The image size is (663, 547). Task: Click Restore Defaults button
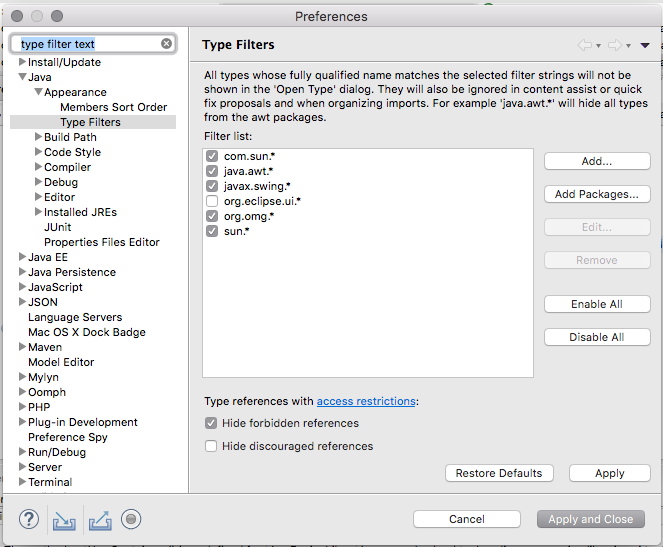[499, 473]
